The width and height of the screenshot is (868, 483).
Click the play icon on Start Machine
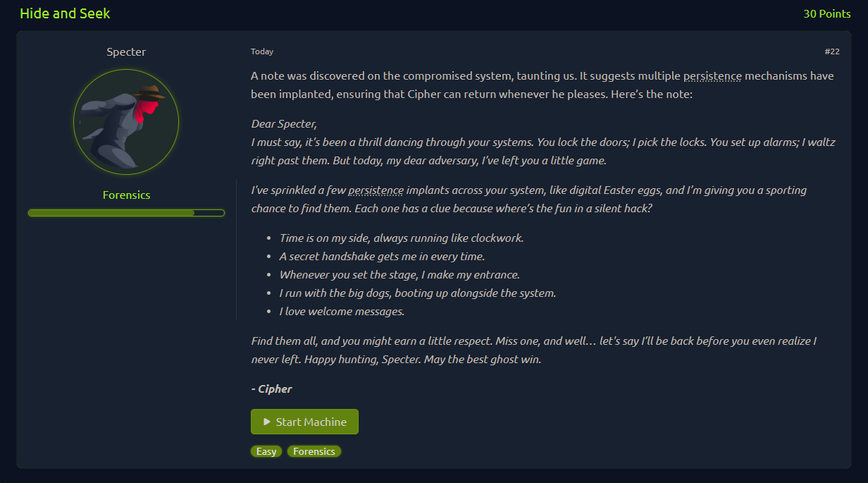(x=267, y=422)
